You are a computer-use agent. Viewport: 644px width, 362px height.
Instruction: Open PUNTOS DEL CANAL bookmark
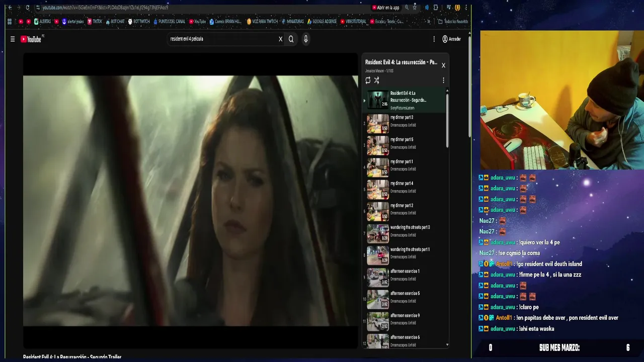(169, 22)
